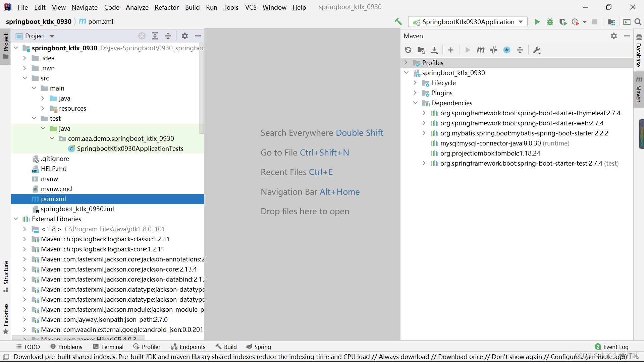
Task: Click the Favorites side tab
Action: coord(6,318)
